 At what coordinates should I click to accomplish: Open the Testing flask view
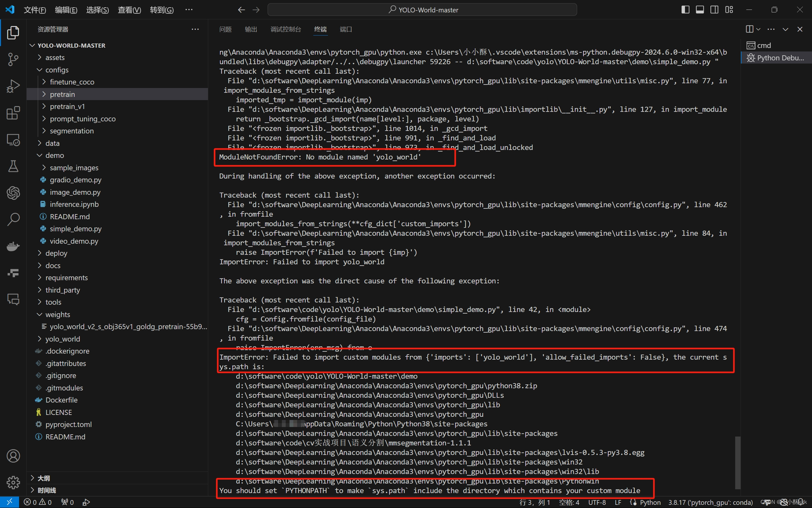point(13,166)
